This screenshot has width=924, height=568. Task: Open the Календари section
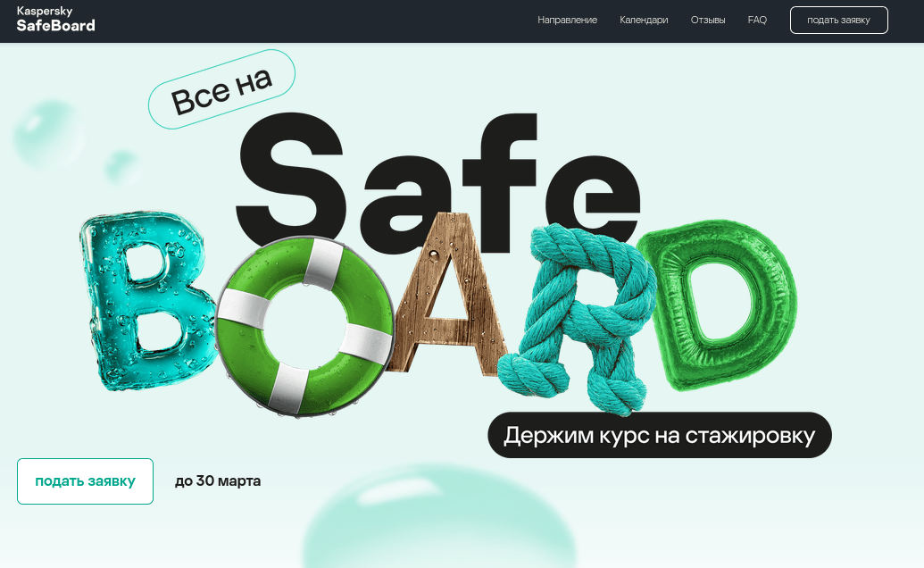click(x=643, y=20)
